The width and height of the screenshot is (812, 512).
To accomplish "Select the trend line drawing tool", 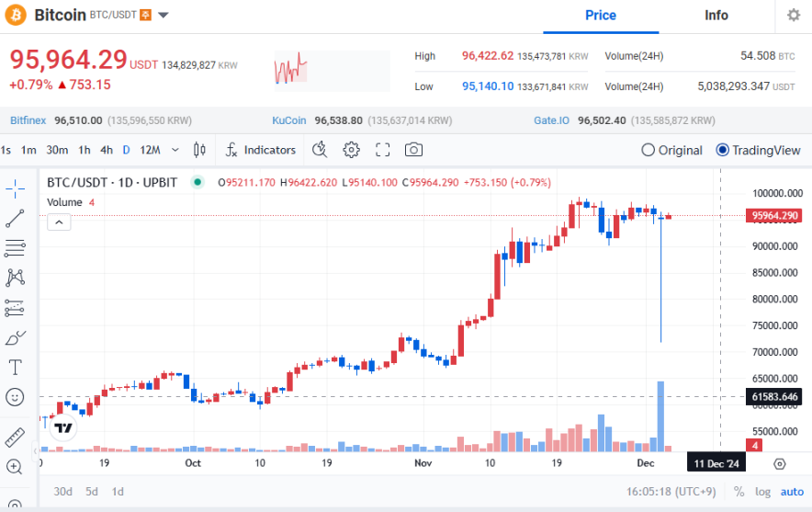I will [16, 218].
